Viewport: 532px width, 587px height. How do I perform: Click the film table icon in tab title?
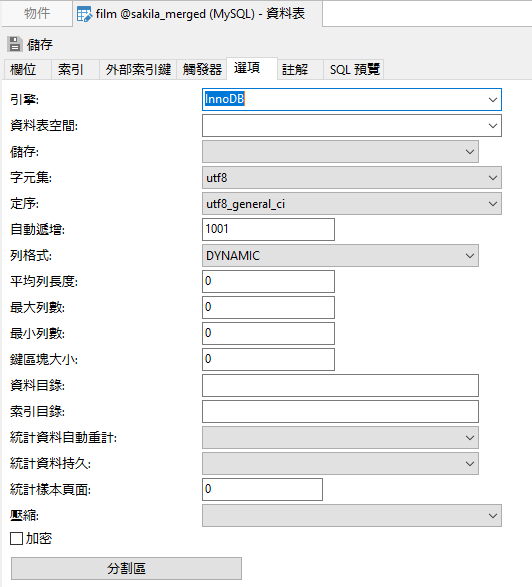[x=84, y=14]
